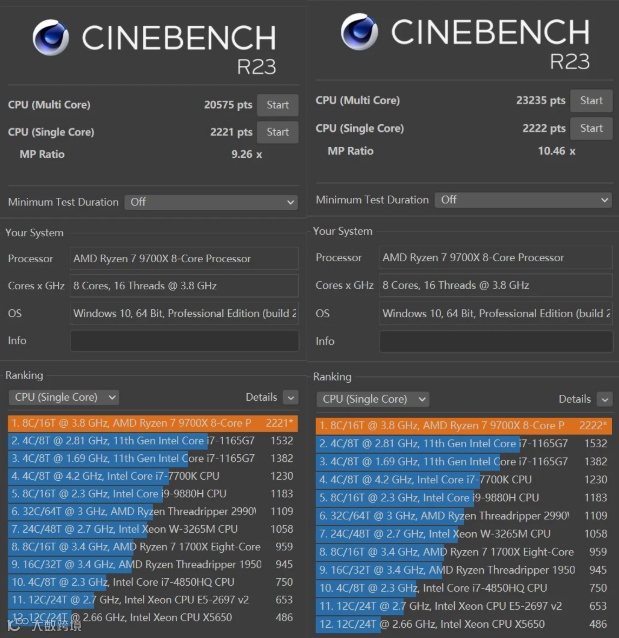The height and width of the screenshot is (638, 619).
Task: Select Xeon W-3265M row in right ranking
Action: (464, 534)
